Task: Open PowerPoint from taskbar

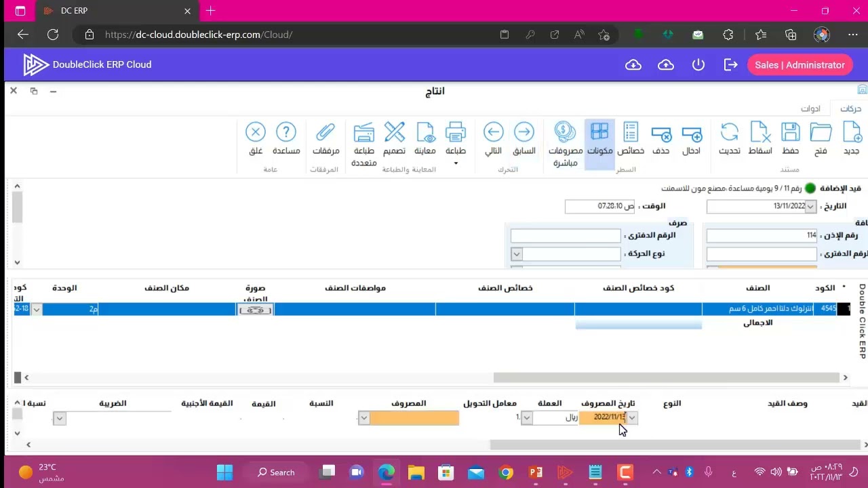Action: click(536, 472)
